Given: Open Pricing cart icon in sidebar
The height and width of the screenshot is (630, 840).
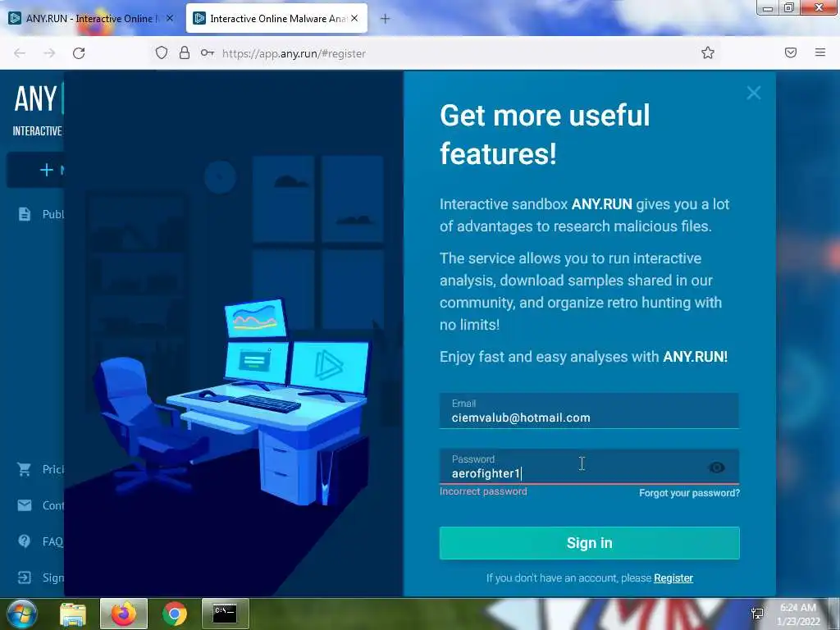Looking at the screenshot, I should (24, 469).
